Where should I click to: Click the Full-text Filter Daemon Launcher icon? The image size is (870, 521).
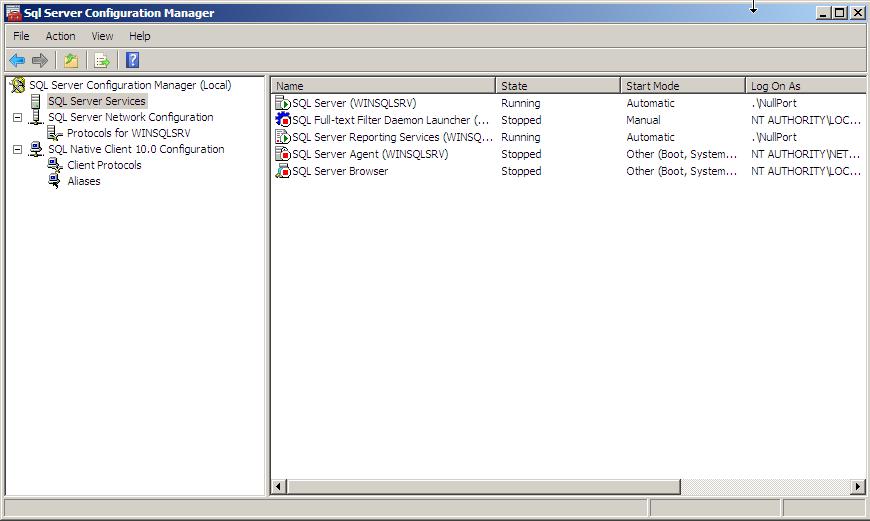(283, 120)
